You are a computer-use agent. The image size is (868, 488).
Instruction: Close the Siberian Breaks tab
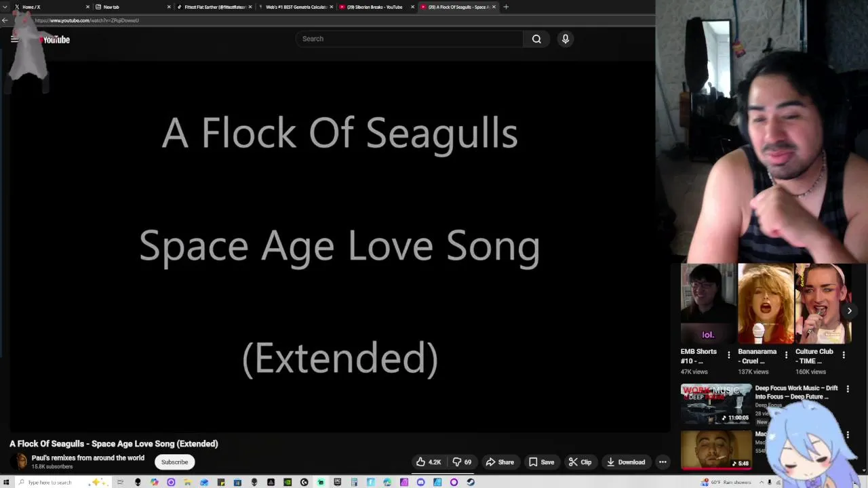point(412,7)
